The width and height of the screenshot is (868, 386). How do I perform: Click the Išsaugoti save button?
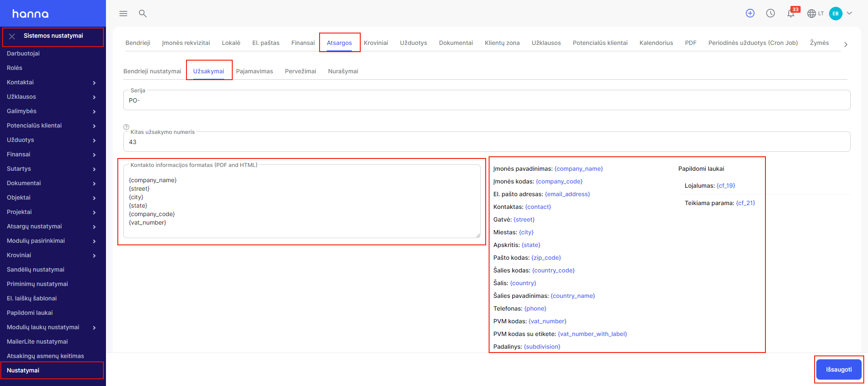(839, 369)
